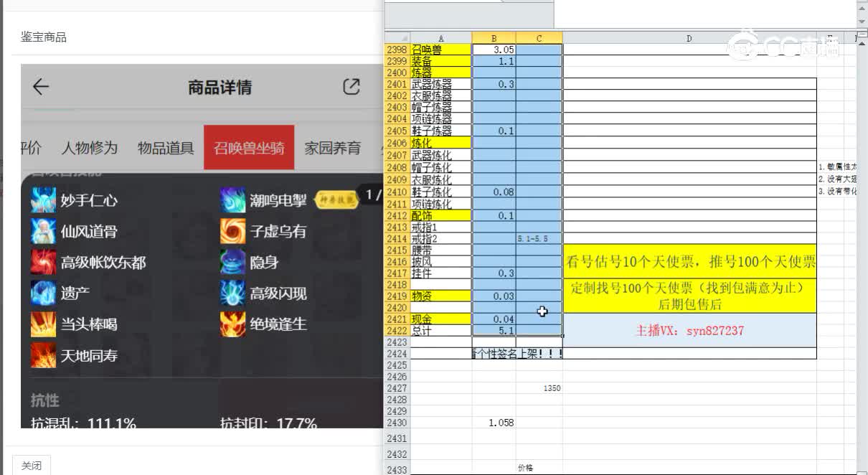Image resolution: width=868 pixels, height=475 pixels.
Task: Open the share icon beside 商品详情
Action: [351, 88]
